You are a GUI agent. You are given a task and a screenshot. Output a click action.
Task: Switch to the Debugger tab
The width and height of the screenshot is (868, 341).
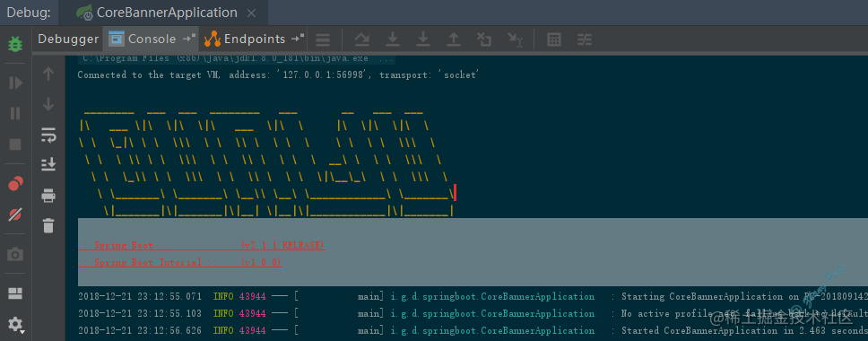point(68,39)
